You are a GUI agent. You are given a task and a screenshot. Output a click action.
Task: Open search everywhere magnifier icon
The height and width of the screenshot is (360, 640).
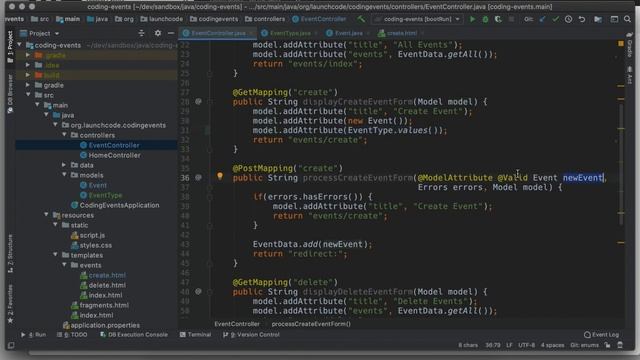627,19
